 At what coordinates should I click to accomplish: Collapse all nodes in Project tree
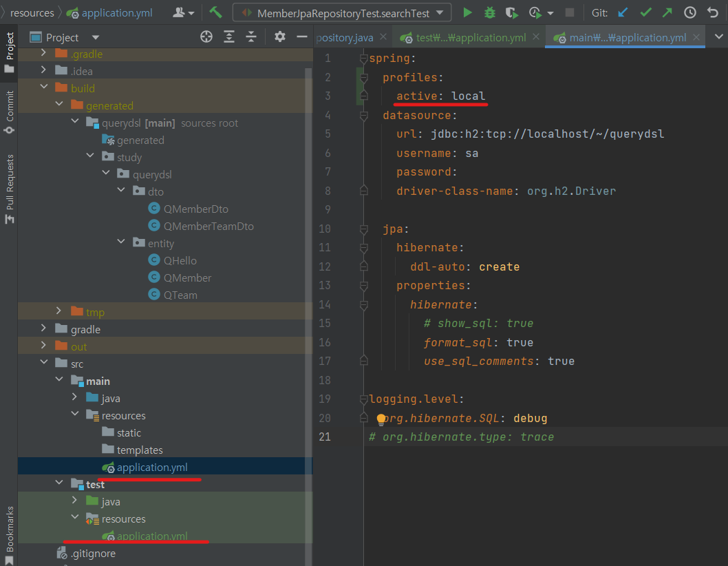pos(252,37)
